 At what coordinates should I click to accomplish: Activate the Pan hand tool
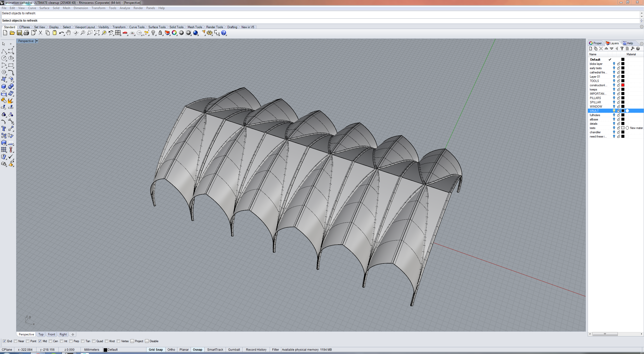tap(68, 33)
